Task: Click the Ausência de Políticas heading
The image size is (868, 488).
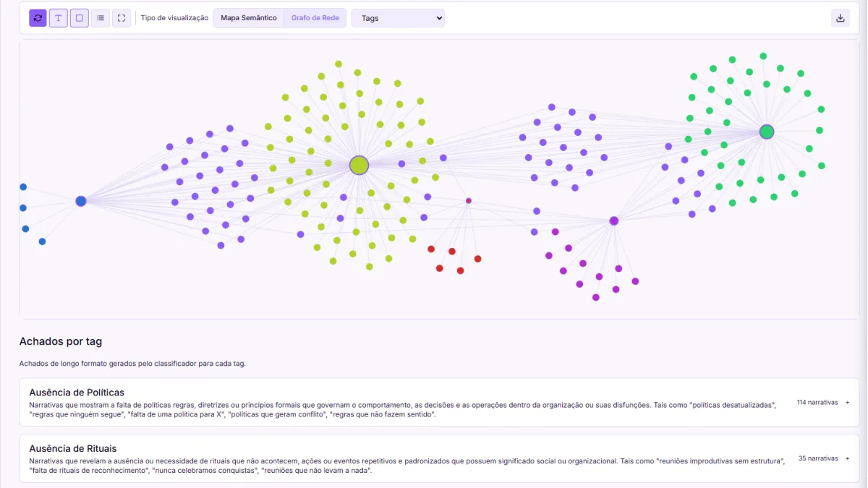Action: (76, 393)
